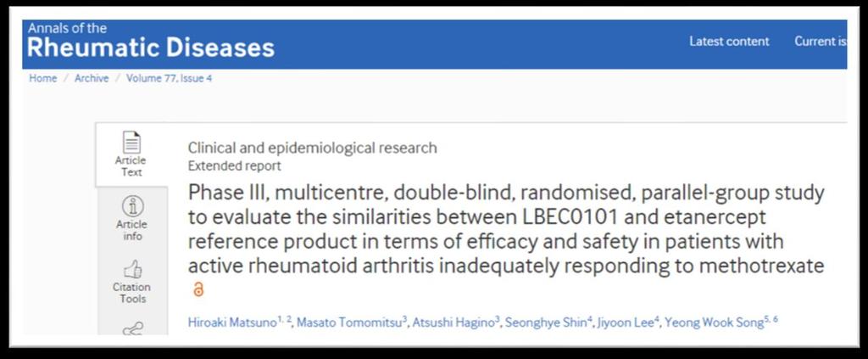The height and width of the screenshot is (359, 868).
Task: Open Citation Tools thumbs-up icon
Action: coord(131,270)
